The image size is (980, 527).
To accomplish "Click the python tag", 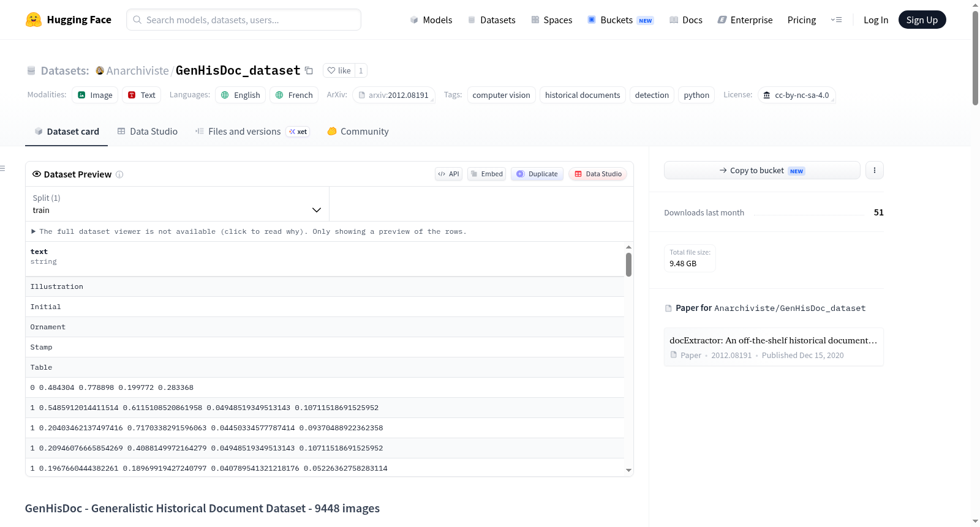I will (x=696, y=95).
